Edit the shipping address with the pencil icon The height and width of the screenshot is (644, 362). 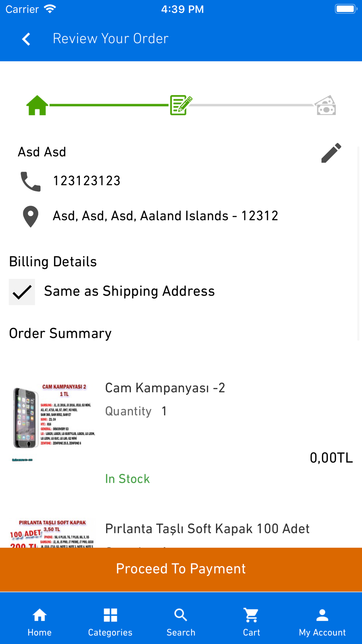331,152
